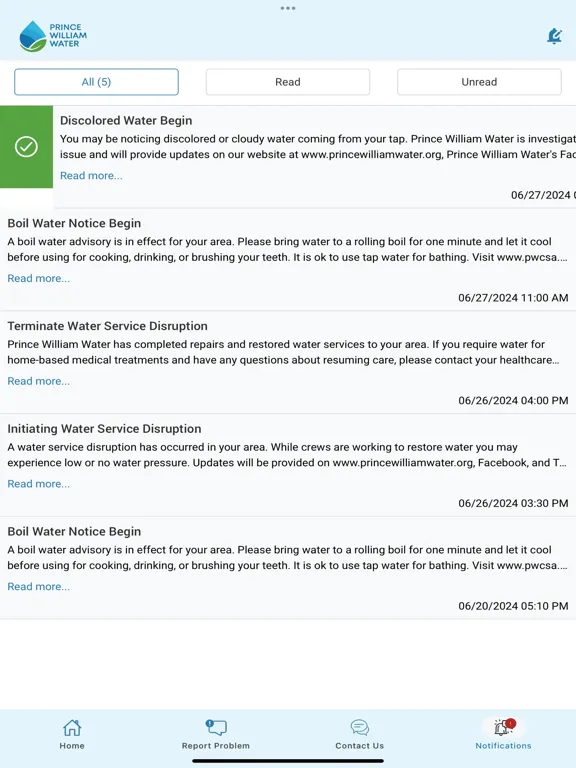Switch to the Read filter tab

coord(288,82)
